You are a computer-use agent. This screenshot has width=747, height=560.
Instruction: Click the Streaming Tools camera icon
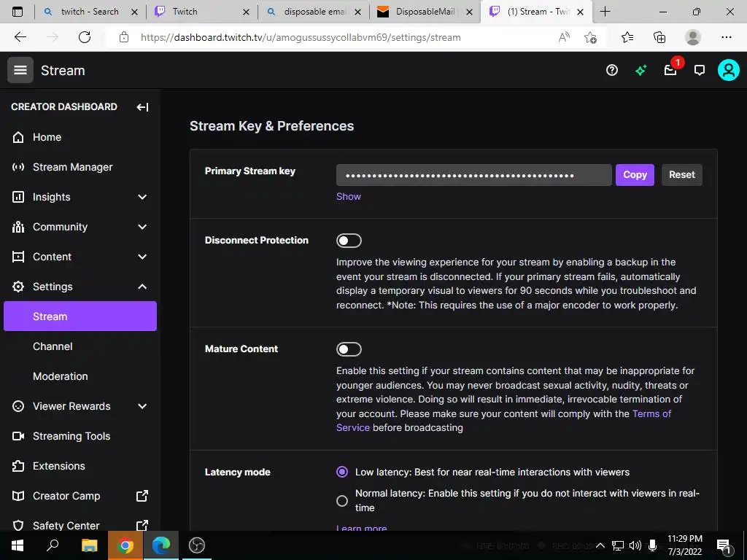[x=18, y=436]
